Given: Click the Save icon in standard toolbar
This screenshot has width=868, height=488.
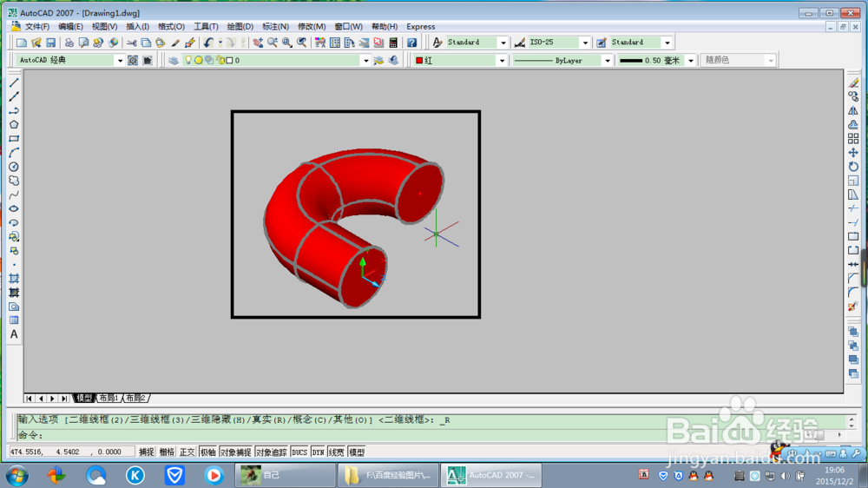Looking at the screenshot, I should (x=50, y=43).
